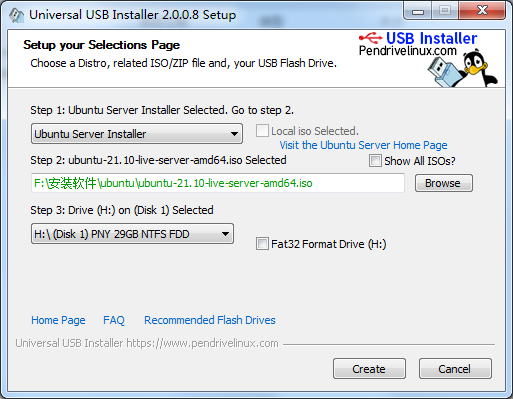Screen dimensions: 513x399
Task: Click the ISO file path field
Action: tap(218, 183)
